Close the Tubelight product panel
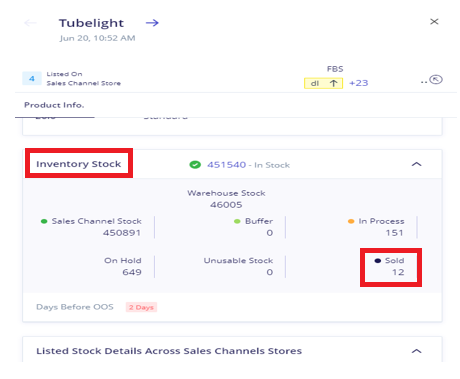This screenshot has width=460, height=379. 434,22
